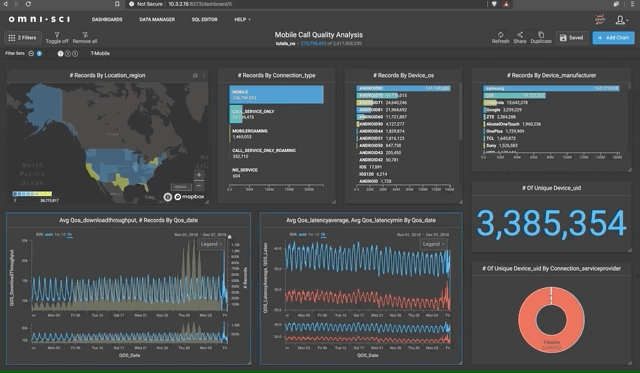Click the Device_os chart scrollbar
640x373 pixels.
point(460,112)
